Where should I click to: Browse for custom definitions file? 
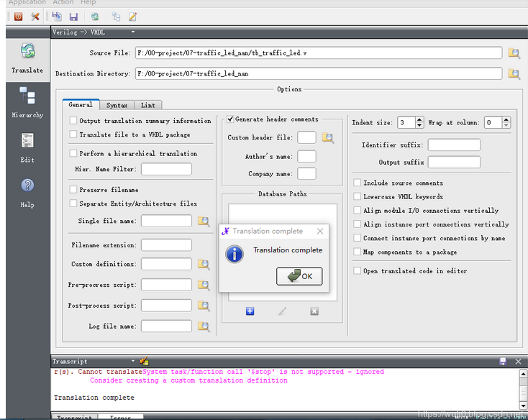click(204, 264)
